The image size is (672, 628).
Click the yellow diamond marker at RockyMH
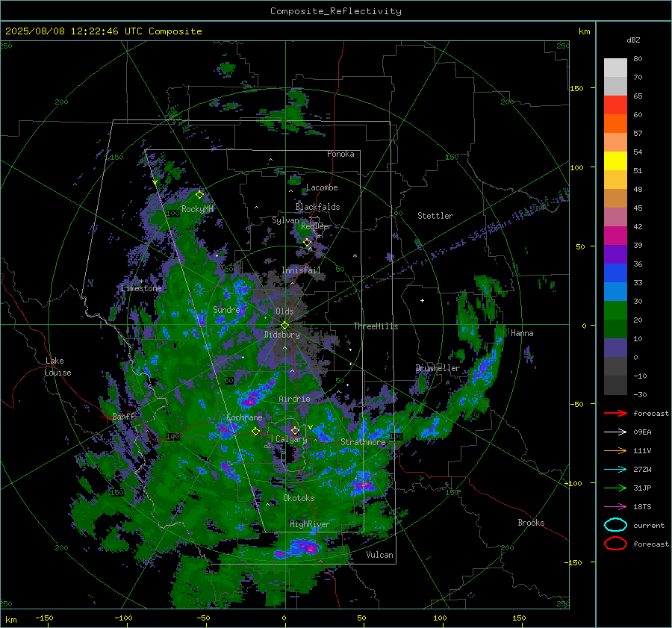(199, 195)
